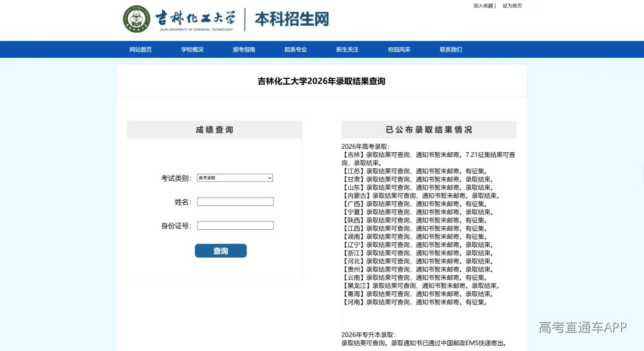
Task: Select the 【云南】 admission status line
Action: (415, 278)
